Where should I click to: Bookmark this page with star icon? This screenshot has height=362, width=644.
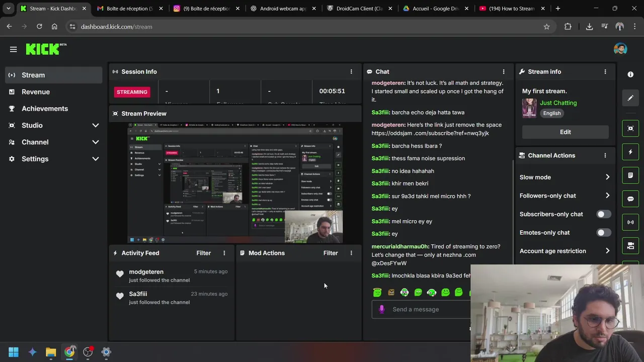[x=546, y=27]
